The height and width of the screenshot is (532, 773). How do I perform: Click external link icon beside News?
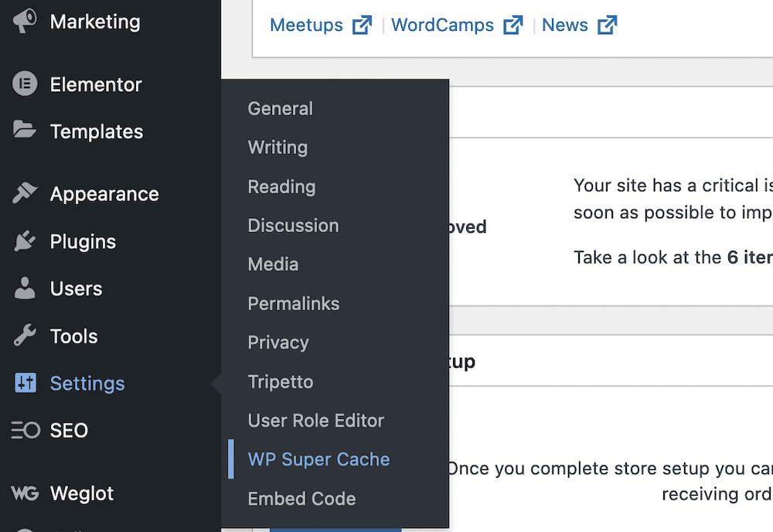(607, 25)
